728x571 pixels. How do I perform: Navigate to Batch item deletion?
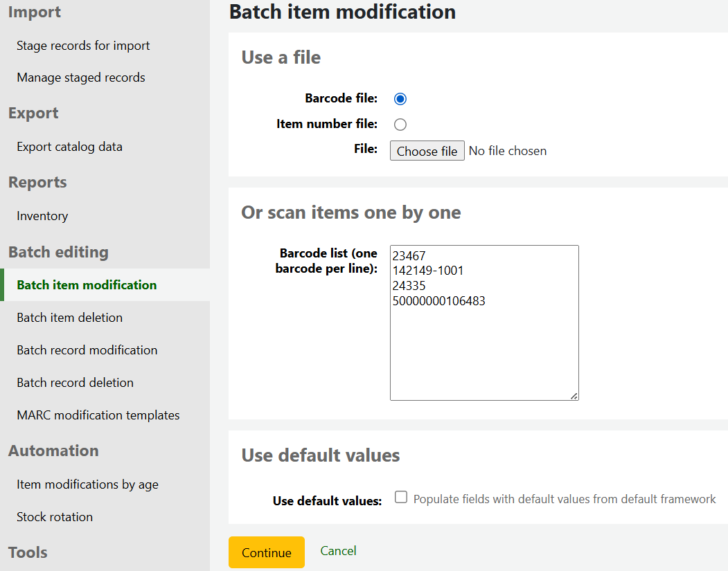pyautogui.click(x=69, y=318)
